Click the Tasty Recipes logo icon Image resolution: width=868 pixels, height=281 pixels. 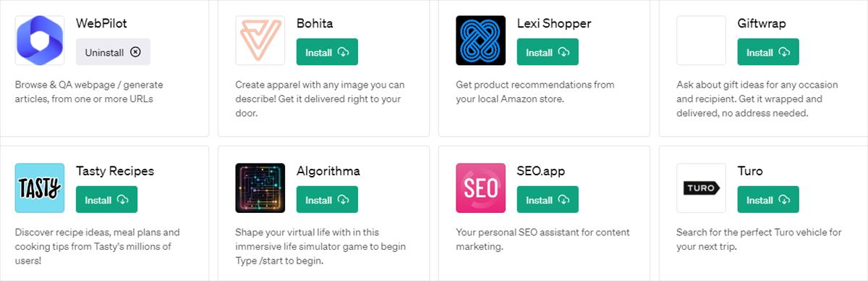40,188
